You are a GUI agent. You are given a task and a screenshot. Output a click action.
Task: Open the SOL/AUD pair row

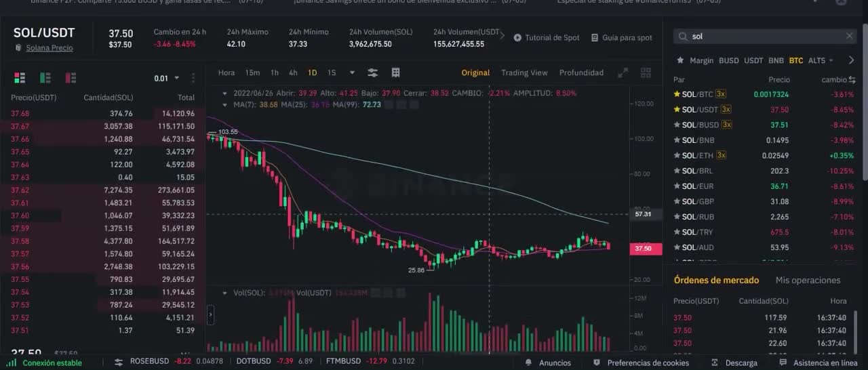pos(764,247)
